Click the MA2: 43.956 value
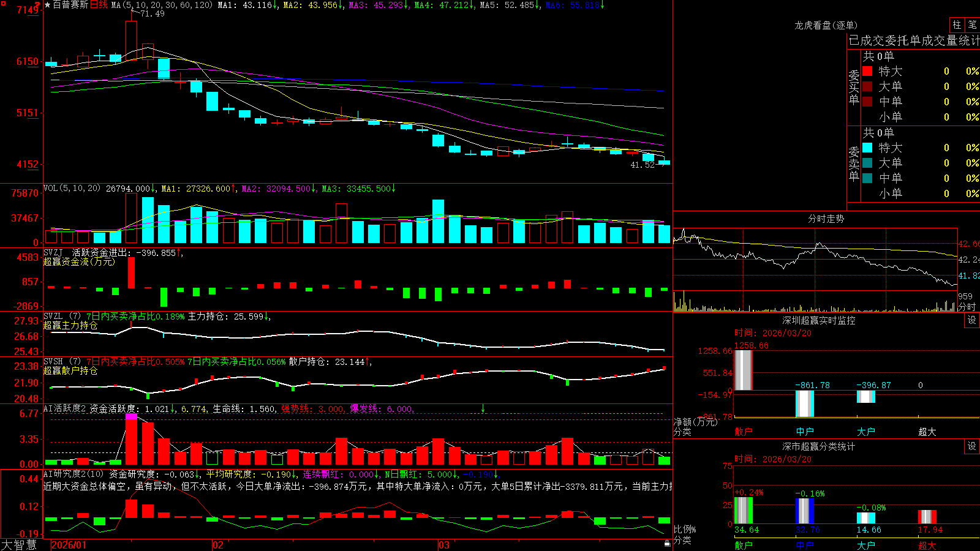The width and height of the screenshot is (980, 551). 311,5
